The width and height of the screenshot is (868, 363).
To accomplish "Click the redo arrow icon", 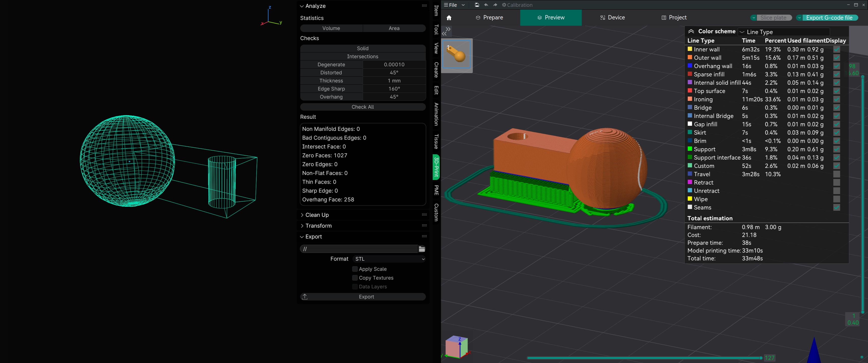I will 495,5.
